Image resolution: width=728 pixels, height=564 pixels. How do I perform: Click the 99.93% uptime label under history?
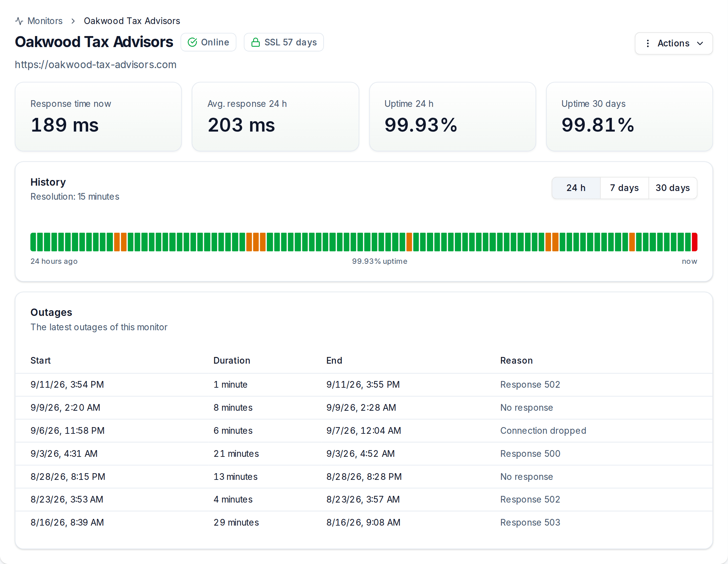pos(380,261)
